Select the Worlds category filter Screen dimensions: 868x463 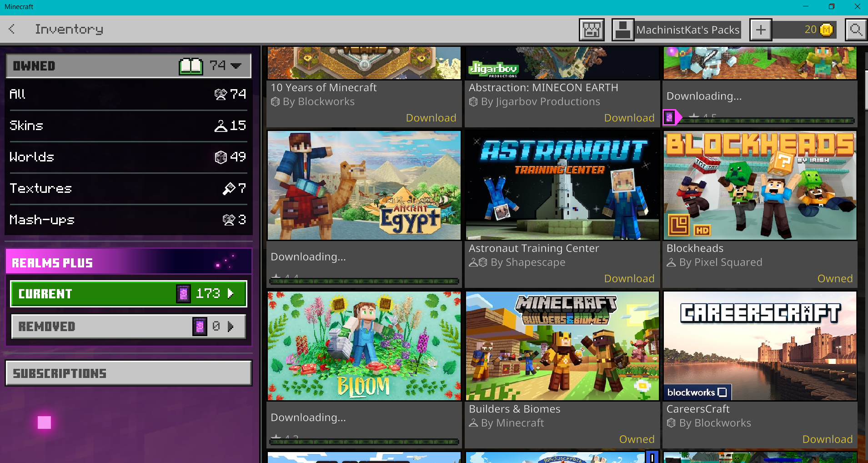(x=128, y=157)
